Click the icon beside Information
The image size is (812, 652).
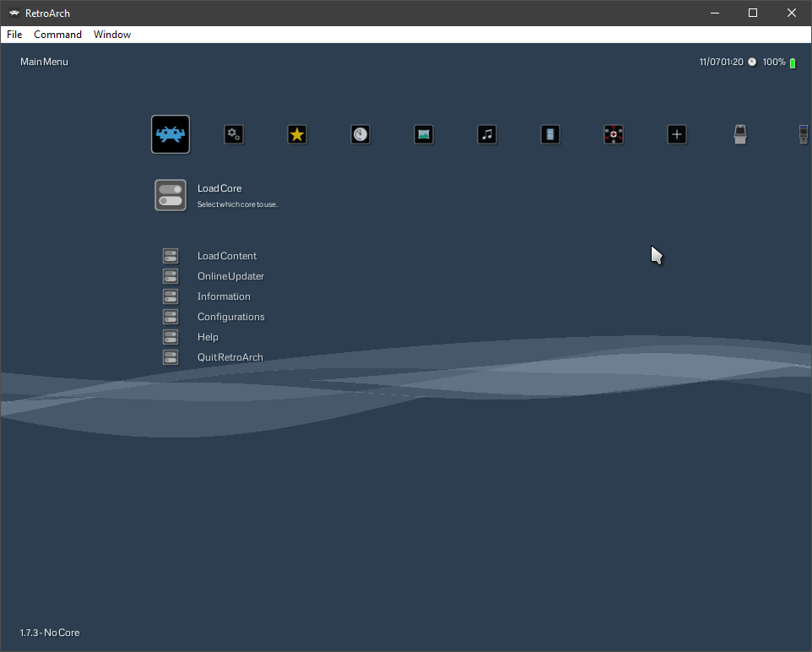(171, 296)
